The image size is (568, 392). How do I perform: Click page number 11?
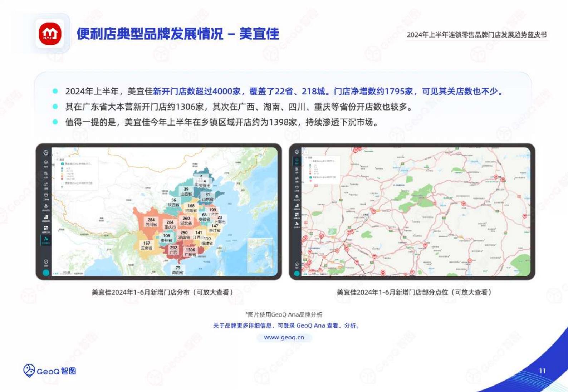pyautogui.click(x=542, y=371)
